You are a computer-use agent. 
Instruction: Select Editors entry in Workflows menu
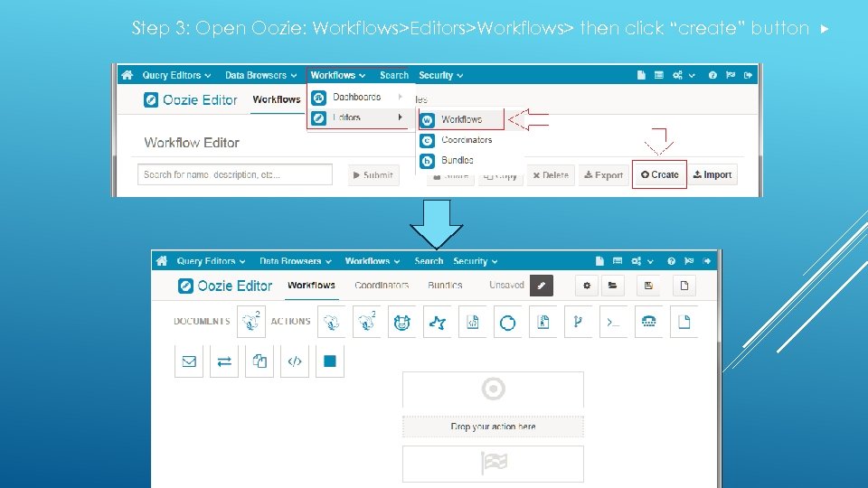coord(357,117)
